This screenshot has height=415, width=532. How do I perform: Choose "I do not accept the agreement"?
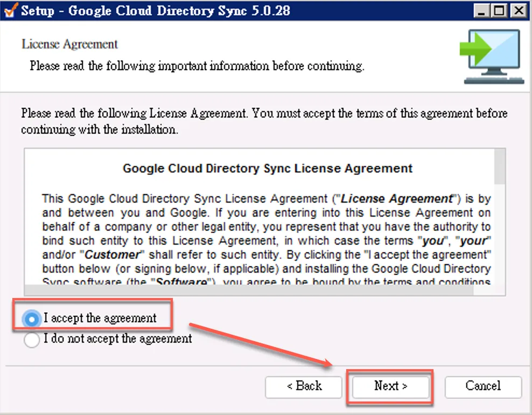[x=32, y=339]
